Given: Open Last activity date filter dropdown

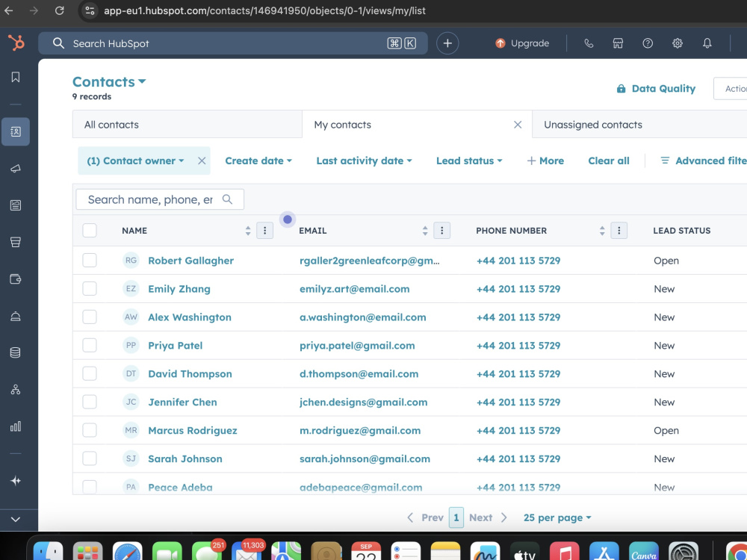Looking at the screenshot, I should point(364,161).
